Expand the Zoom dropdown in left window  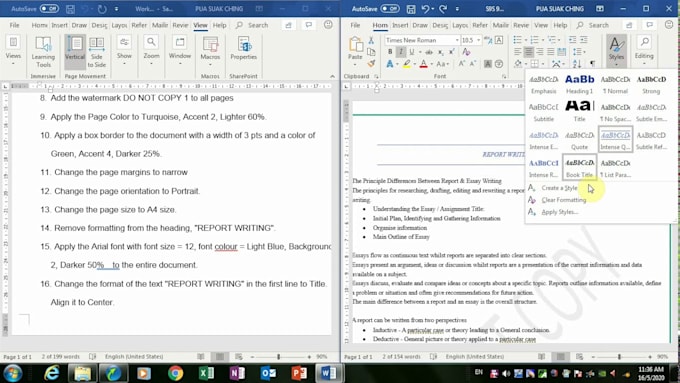coord(151,51)
